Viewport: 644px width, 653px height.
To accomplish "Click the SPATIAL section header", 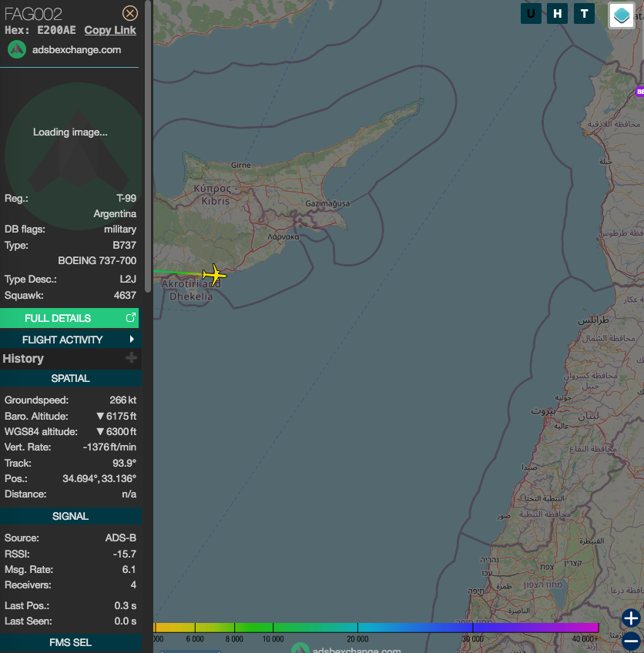I will click(70, 378).
